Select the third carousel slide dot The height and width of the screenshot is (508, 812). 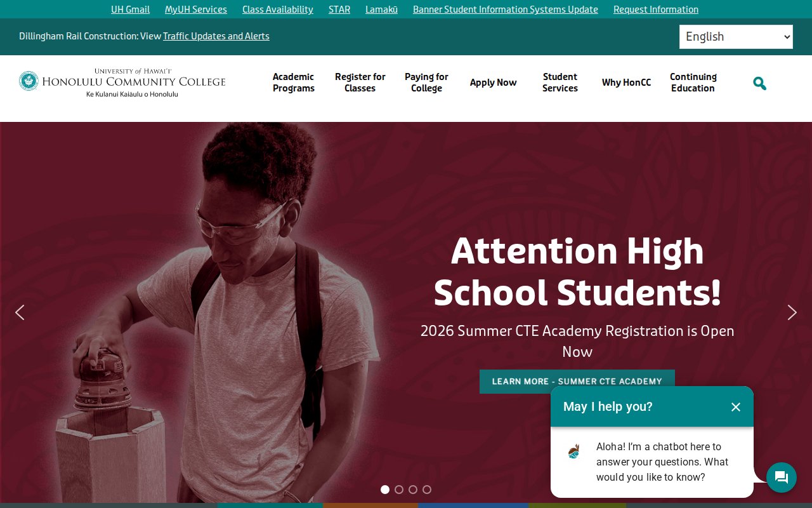(413, 490)
